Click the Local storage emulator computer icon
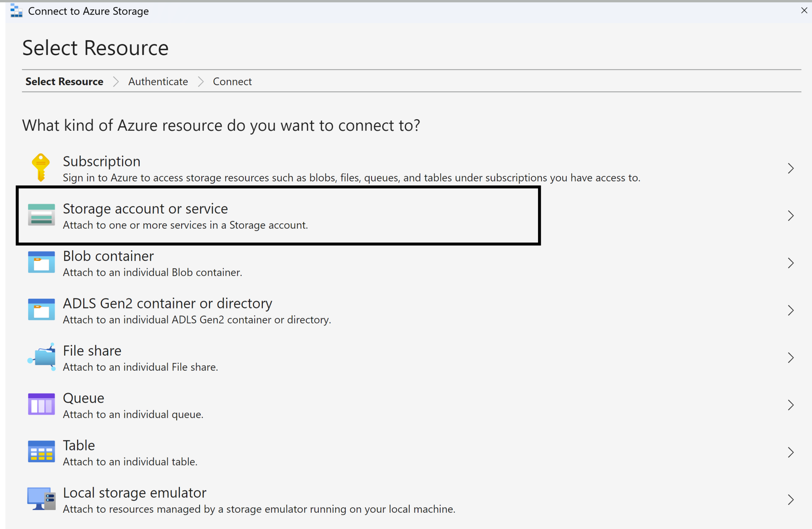Viewport: 812px width, 529px height. (x=41, y=499)
